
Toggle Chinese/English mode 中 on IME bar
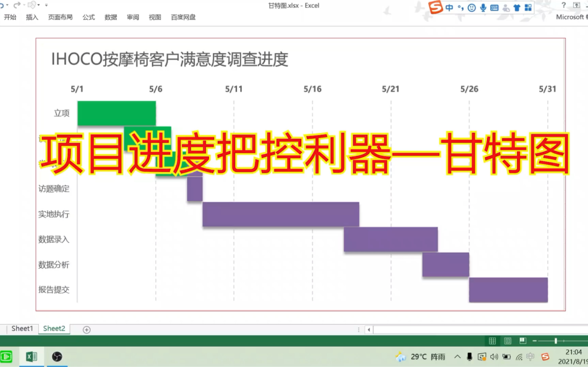tap(449, 8)
